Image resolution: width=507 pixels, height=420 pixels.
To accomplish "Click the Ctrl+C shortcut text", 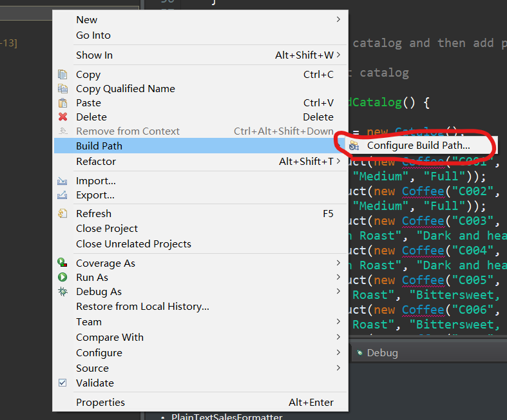I will 318,74.
